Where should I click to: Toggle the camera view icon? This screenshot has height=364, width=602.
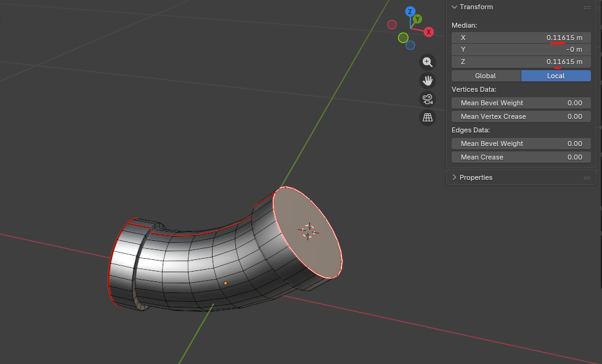click(x=427, y=99)
